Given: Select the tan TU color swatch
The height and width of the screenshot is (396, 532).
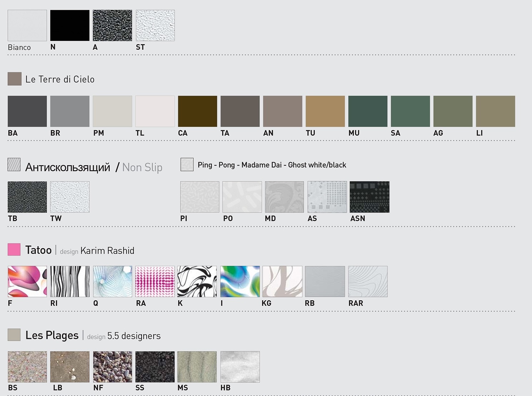Looking at the screenshot, I should (x=325, y=111).
